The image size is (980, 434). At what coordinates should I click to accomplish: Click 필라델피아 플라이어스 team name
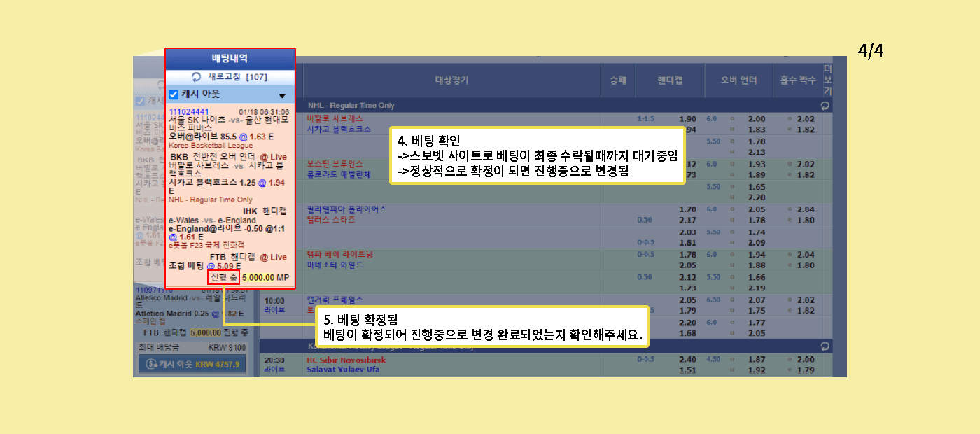346,209
